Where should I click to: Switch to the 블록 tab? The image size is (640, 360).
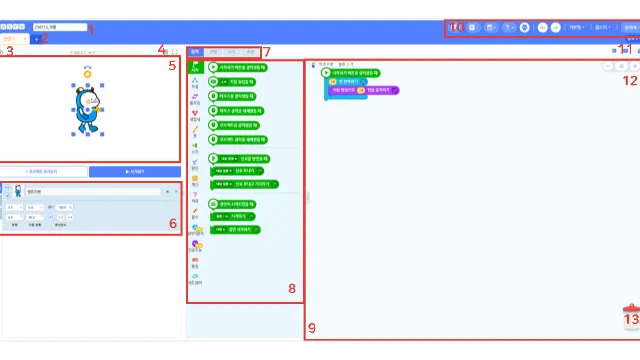(x=196, y=52)
